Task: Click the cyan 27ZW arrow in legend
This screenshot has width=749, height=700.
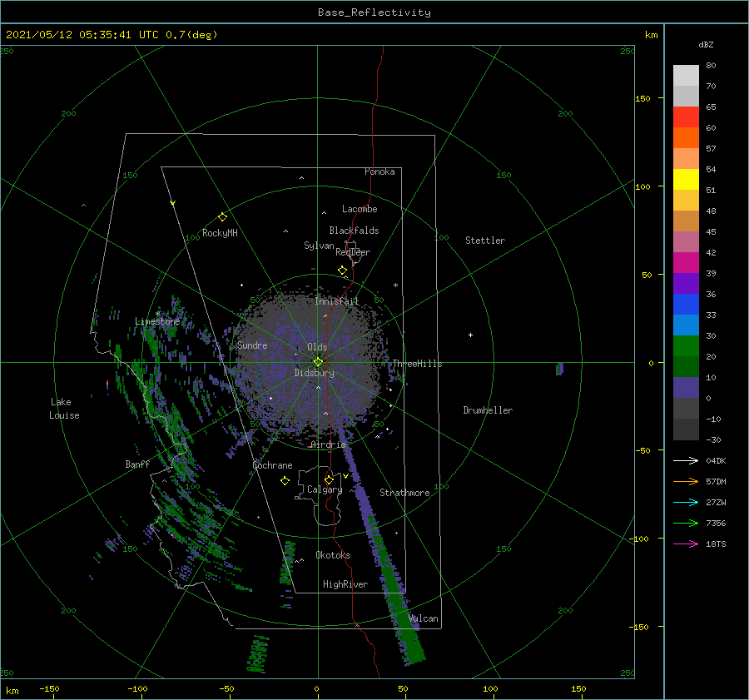Action: point(686,502)
